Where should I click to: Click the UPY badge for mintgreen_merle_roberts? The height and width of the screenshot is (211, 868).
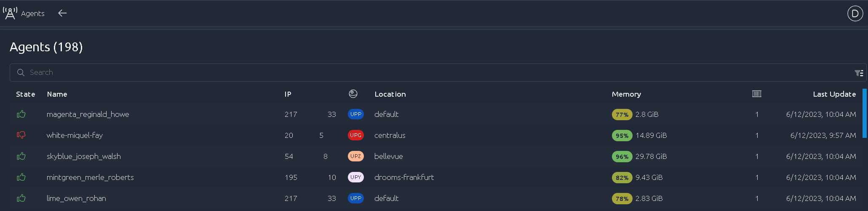click(x=355, y=177)
